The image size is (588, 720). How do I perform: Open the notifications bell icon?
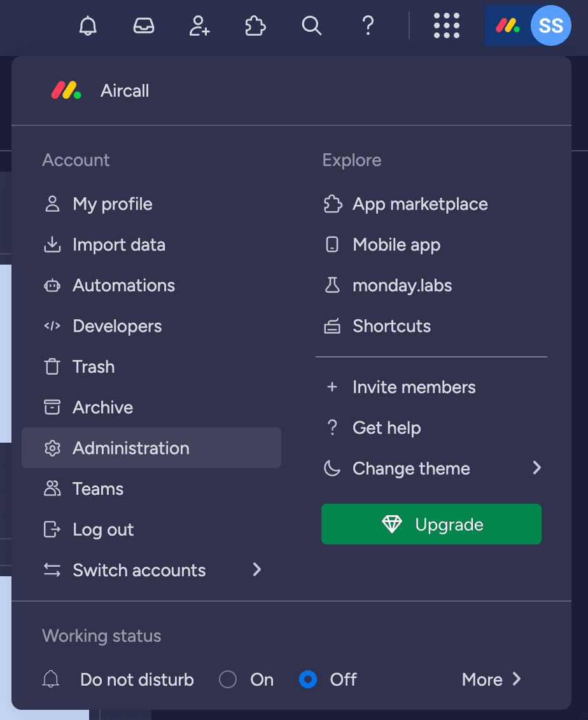88,26
